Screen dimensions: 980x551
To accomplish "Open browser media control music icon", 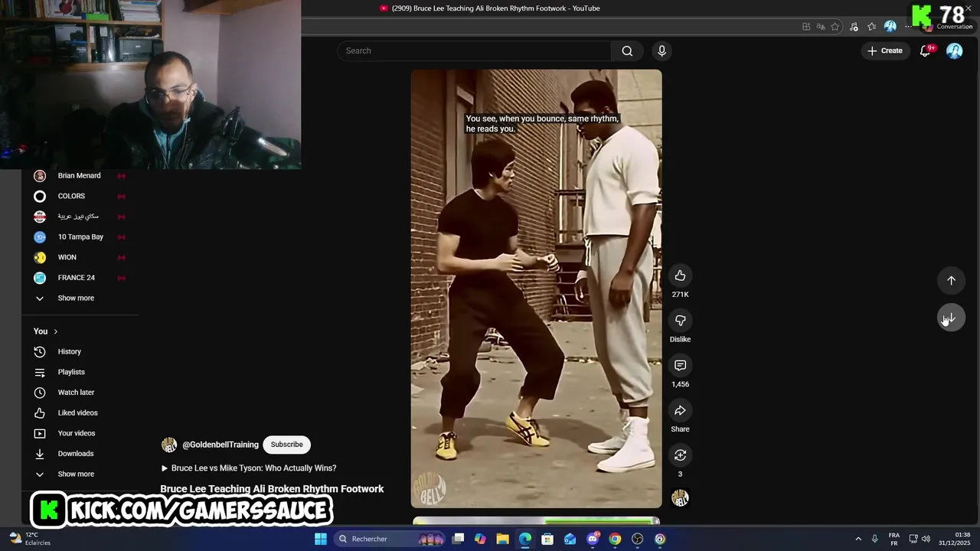I will [x=854, y=27].
